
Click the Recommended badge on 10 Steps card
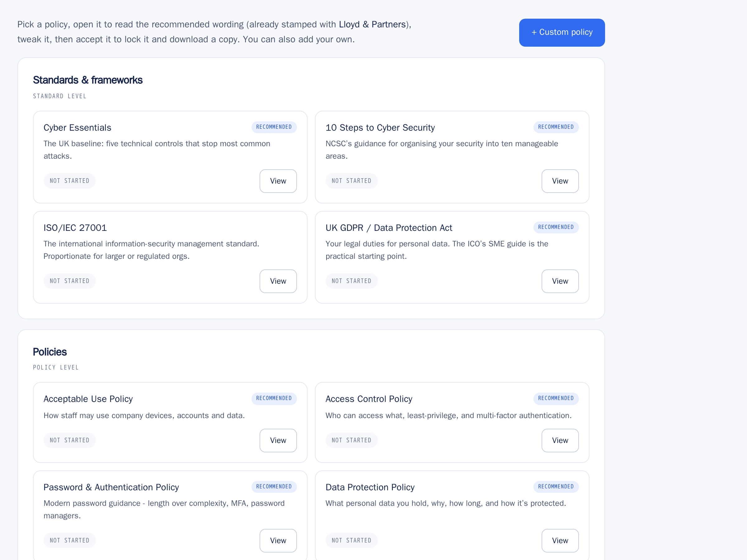(556, 127)
